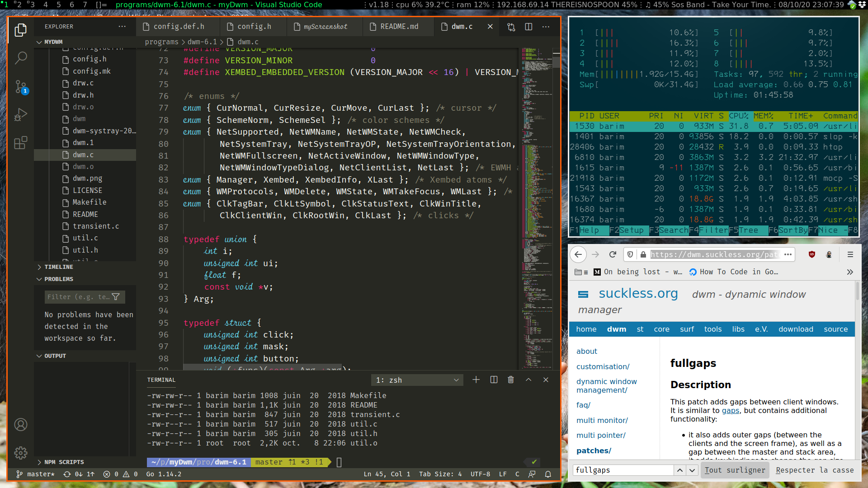
Task: Open Source Control view with badge
Action: (21, 87)
